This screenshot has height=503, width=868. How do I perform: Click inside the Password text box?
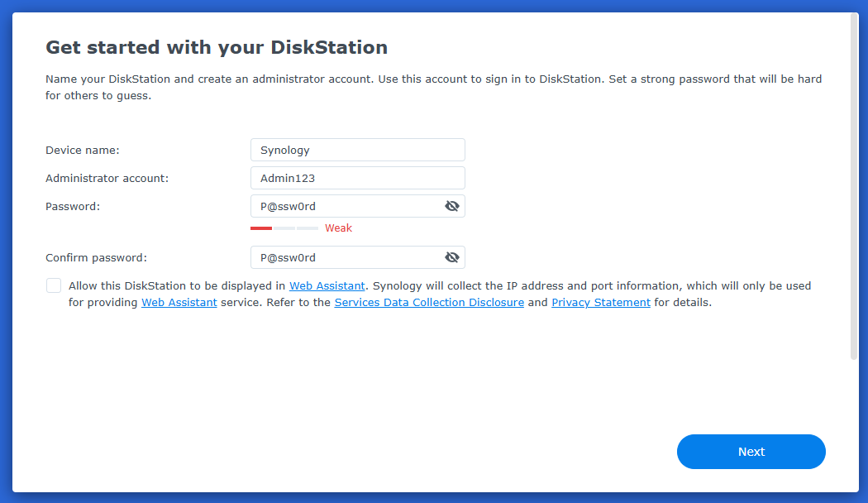347,206
